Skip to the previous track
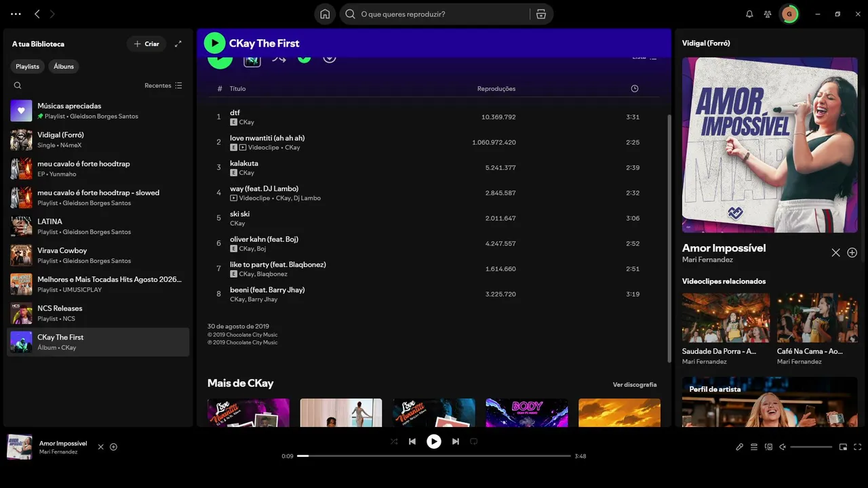Viewport: 868px width, 488px height. [x=412, y=442]
